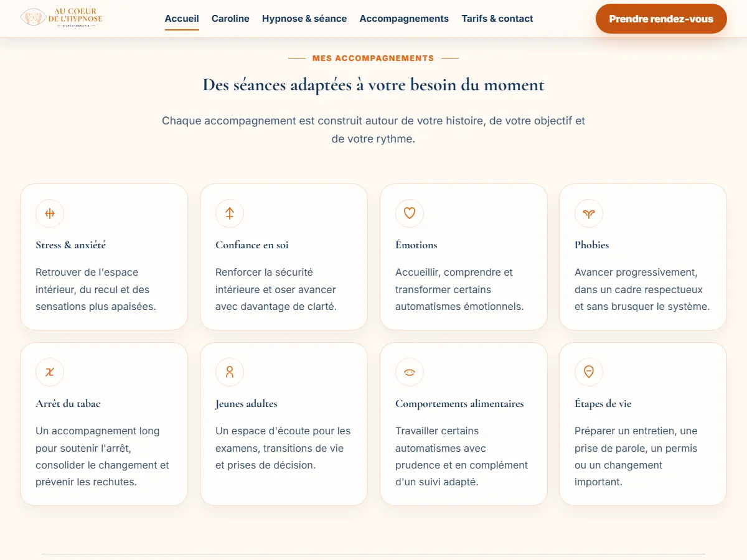Viewport: 747px width, 560px height.
Task: Click the Au Coeur de l'Hypnose logo
Action: coord(62,19)
